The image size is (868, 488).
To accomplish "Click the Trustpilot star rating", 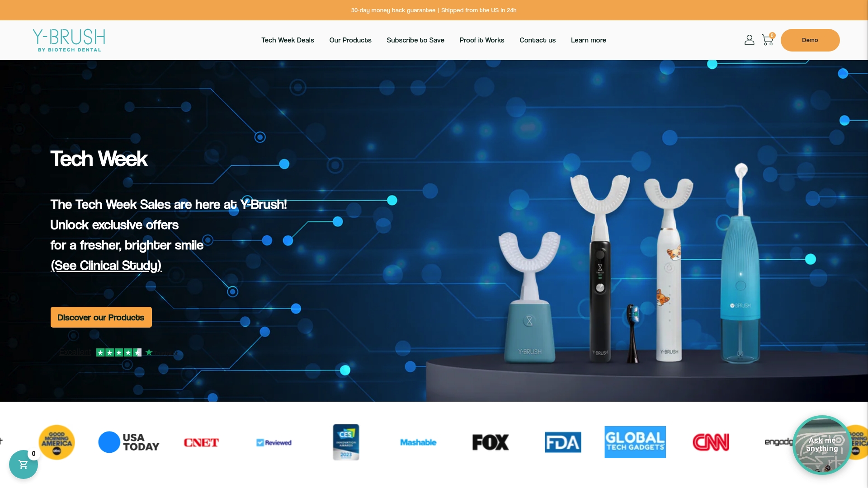I will click(x=119, y=352).
